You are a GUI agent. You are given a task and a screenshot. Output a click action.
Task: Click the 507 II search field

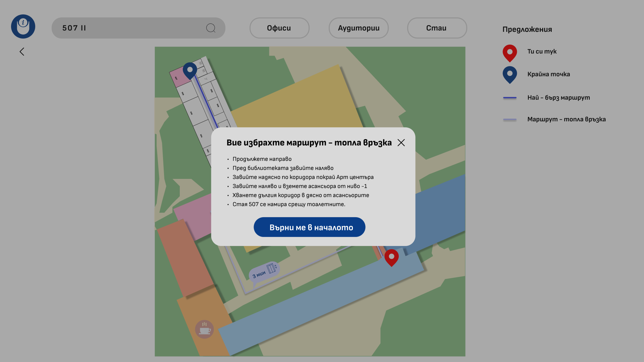coord(139,28)
